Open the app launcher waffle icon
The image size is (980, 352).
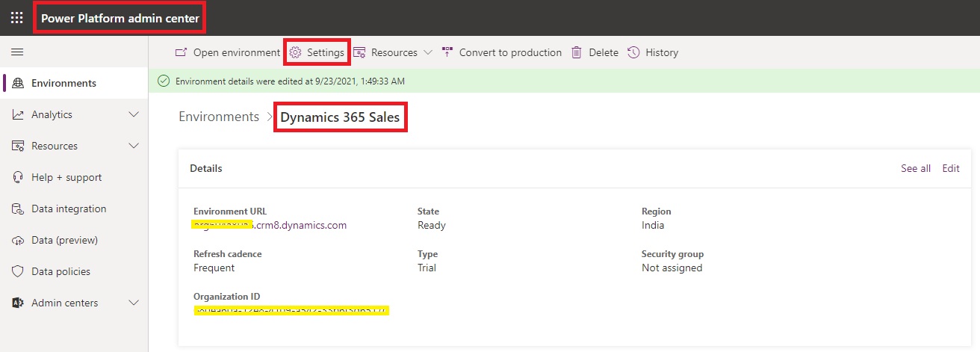16,18
